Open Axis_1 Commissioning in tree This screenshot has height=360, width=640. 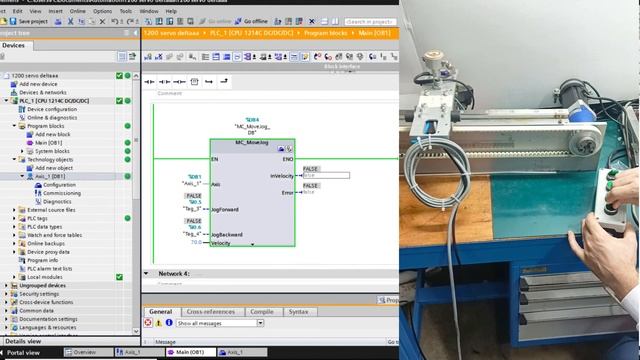point(62,193)
